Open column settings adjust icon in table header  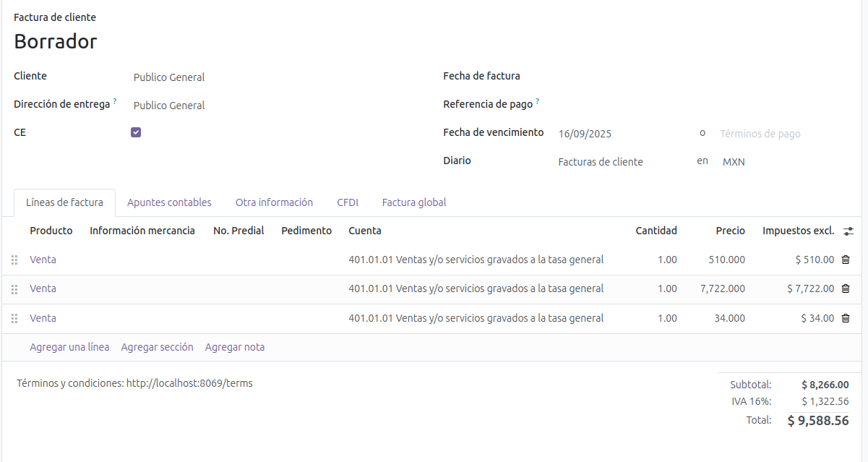click(848, 231)
